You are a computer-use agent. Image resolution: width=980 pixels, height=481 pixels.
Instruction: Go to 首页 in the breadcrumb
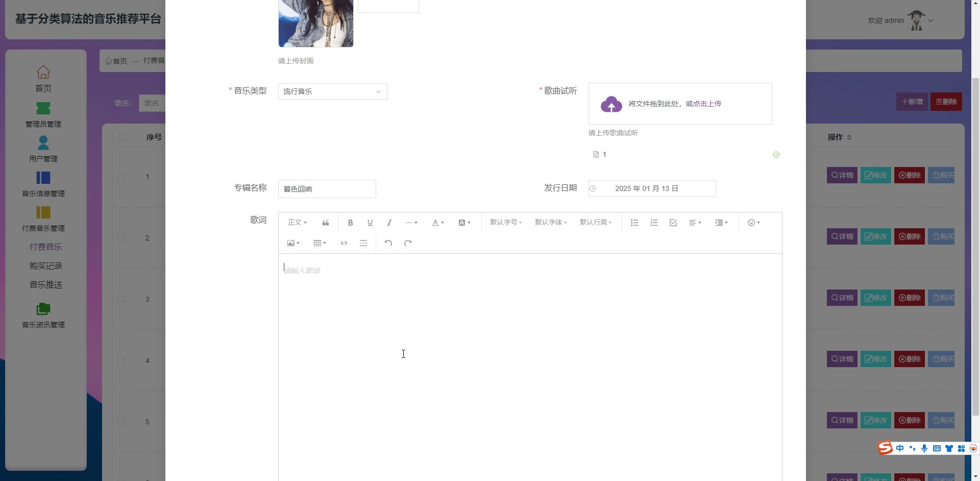(x=116, y=61)
